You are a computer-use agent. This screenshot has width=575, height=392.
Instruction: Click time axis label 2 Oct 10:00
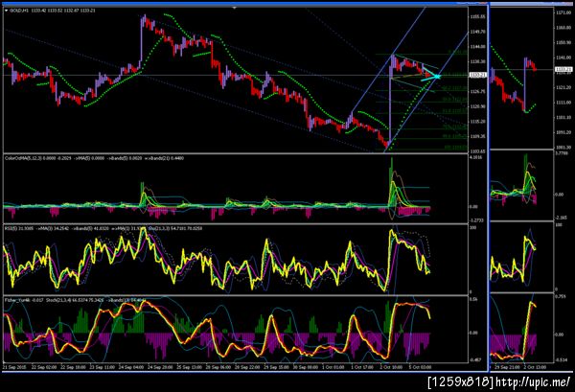point(391,367)
